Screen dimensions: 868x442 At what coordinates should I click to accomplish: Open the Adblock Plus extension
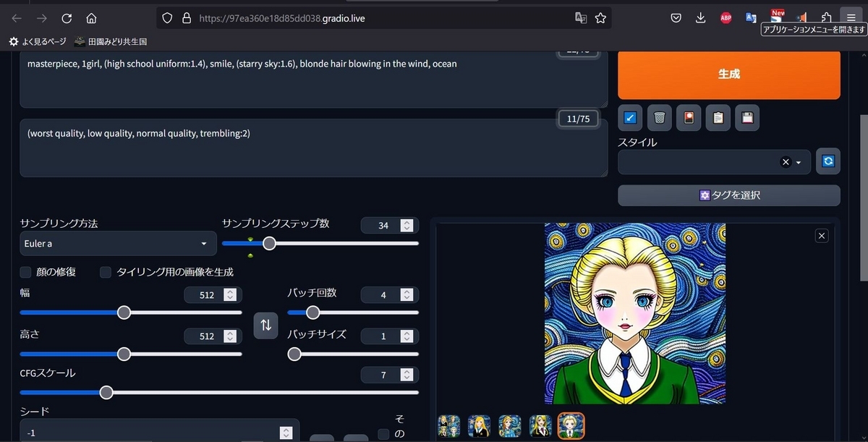(x=726, y=18)
